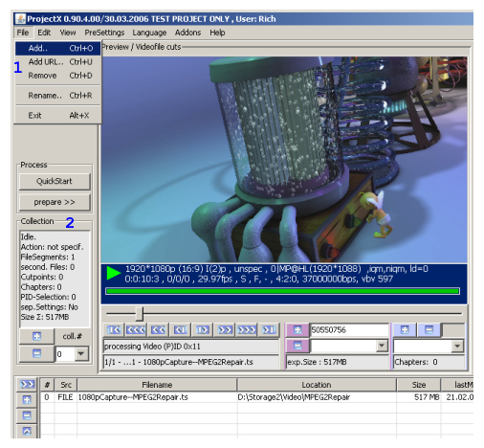
Task: Open the PreSettings menu
Action: [x=104, y=33]
